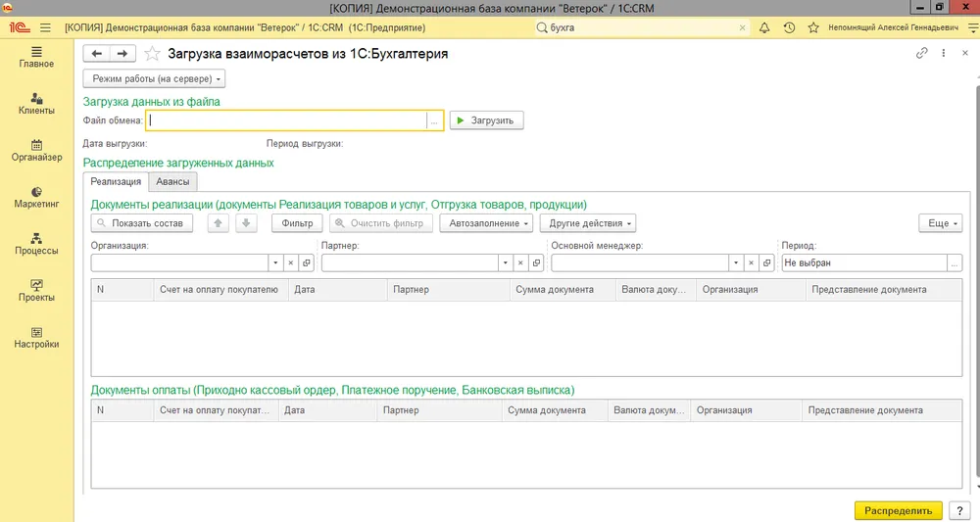Viewport: 980px width, 522px height.
Task: Click the Фильтр button
Action: [297, 223]
